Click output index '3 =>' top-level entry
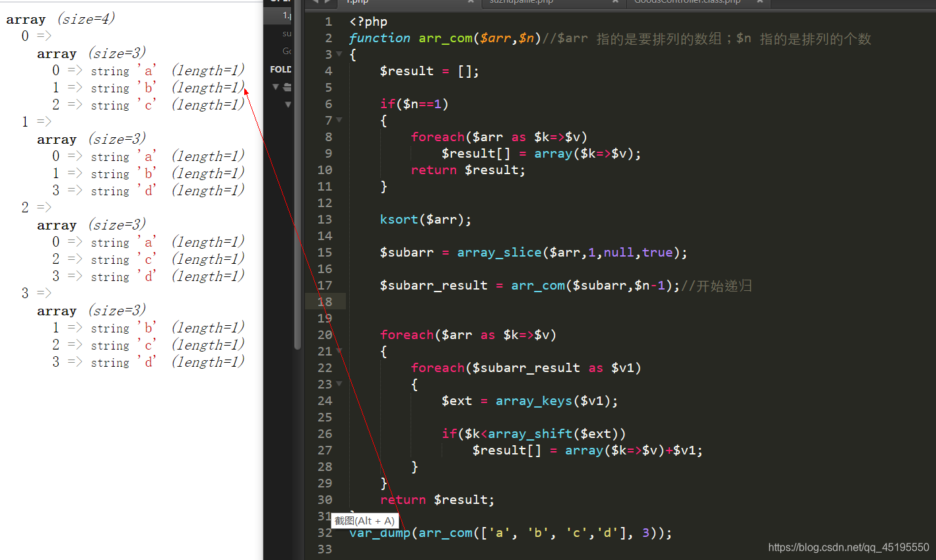This screenshot has width=936, height=560. [x=36, y=293]
